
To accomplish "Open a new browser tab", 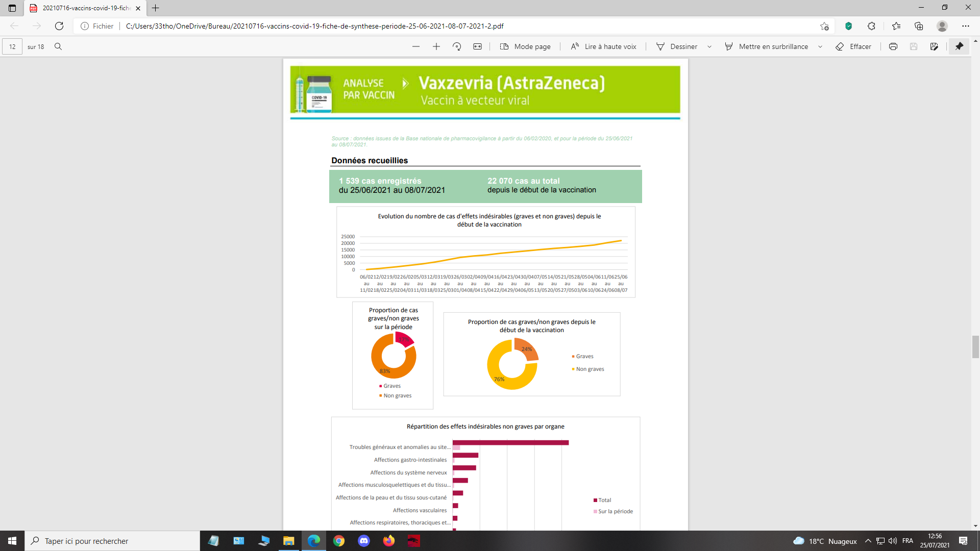I will (156, 8).
